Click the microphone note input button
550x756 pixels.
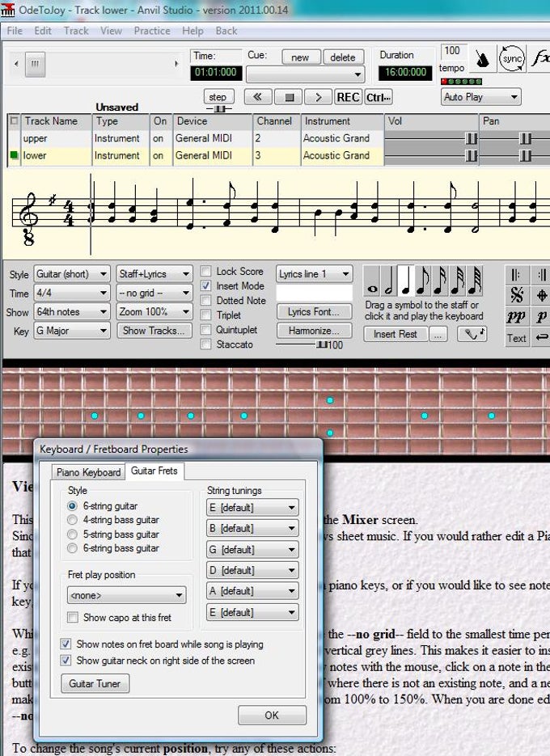point(472,334)
